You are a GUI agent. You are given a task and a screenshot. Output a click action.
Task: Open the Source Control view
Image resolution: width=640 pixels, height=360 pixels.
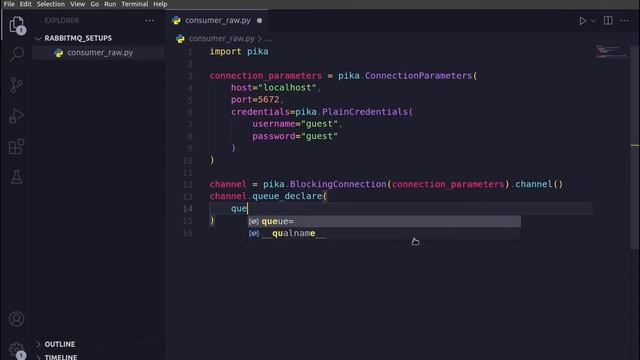(x=16, y=85)
